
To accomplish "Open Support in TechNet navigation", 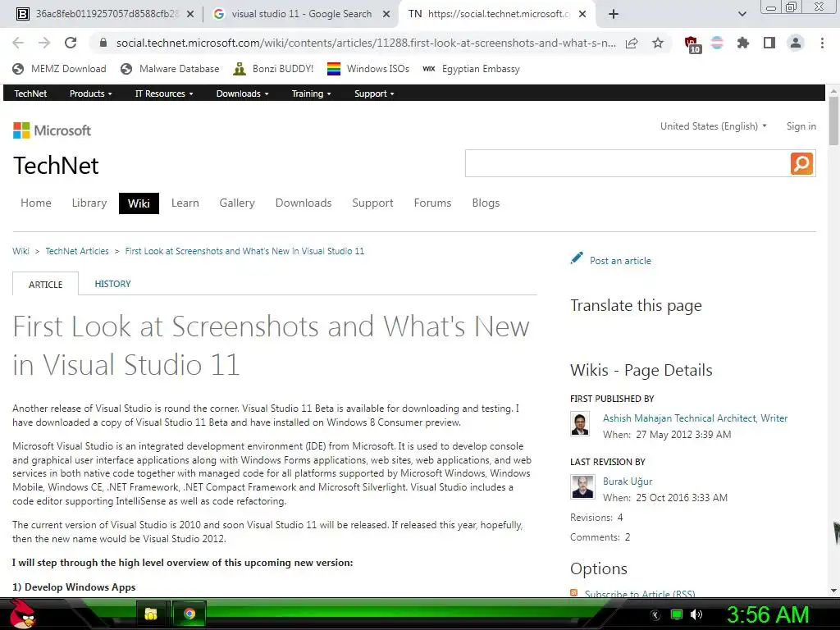I will pyautogui.click(x=372, y=203).
